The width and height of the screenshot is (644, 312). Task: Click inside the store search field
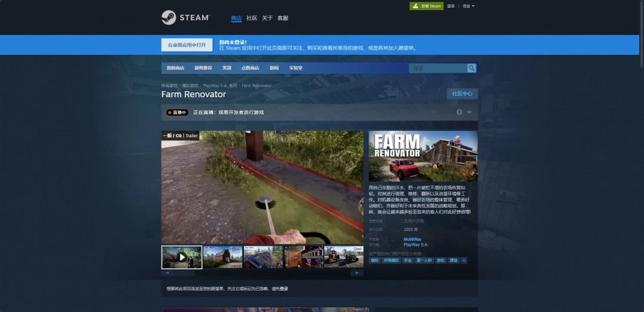coord(438,68)
